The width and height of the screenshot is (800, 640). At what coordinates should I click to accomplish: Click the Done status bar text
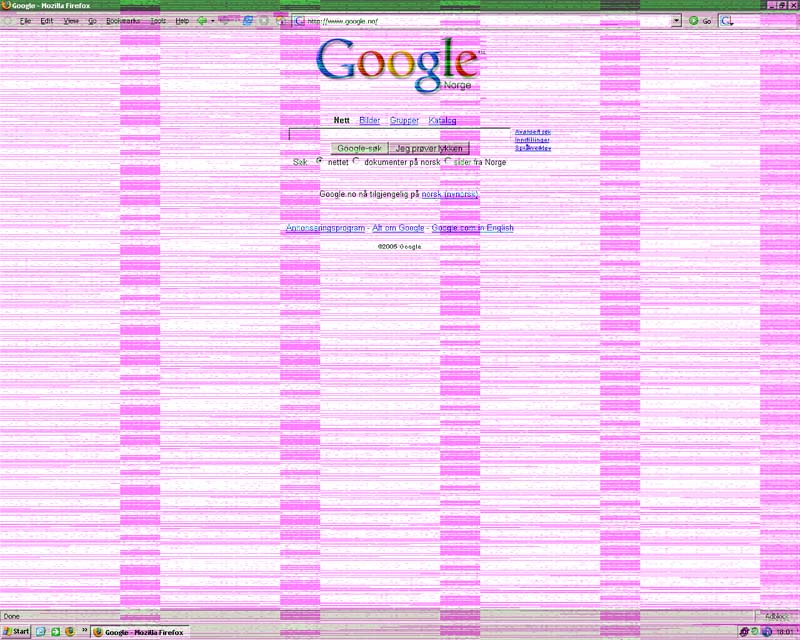pos(11,617)
